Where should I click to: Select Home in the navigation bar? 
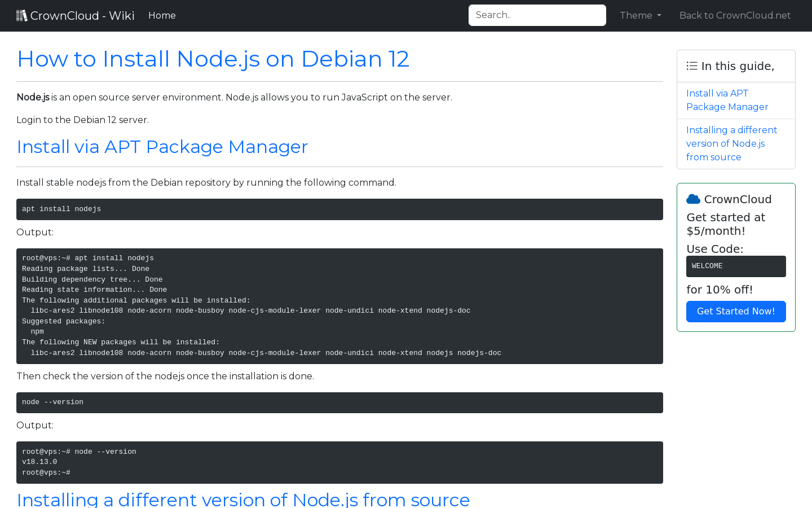tap(162, 15)
